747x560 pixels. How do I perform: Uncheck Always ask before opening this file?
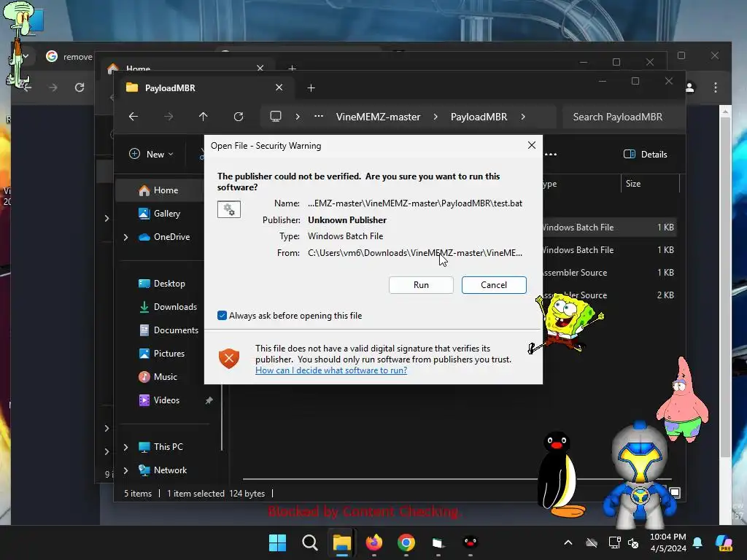(222, 316)
